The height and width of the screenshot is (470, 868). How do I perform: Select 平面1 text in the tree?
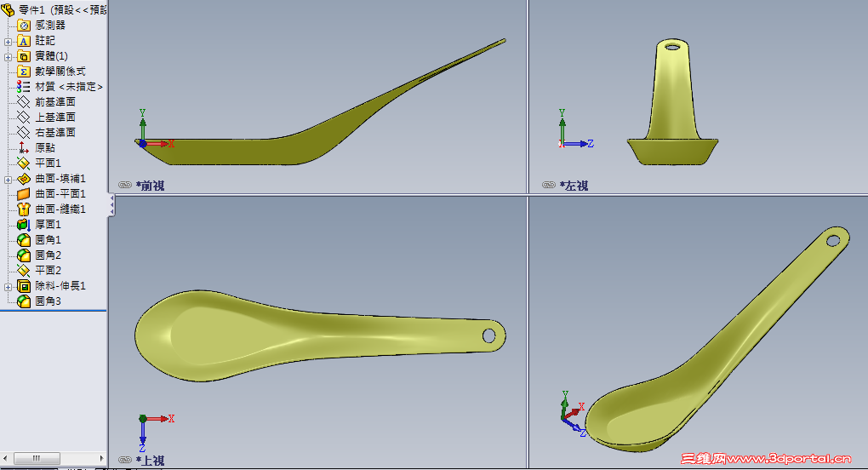(49, 163)
